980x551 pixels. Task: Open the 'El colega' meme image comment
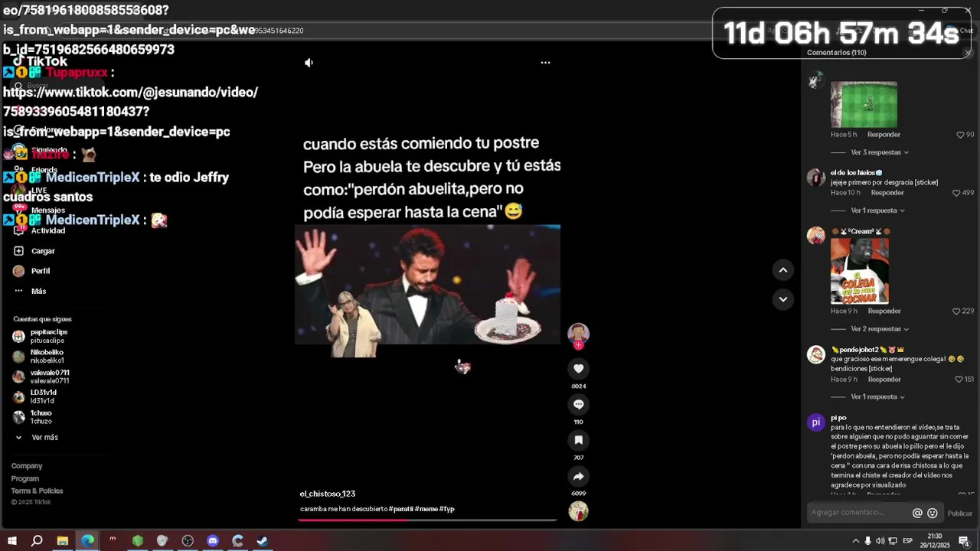pos(860,271)
